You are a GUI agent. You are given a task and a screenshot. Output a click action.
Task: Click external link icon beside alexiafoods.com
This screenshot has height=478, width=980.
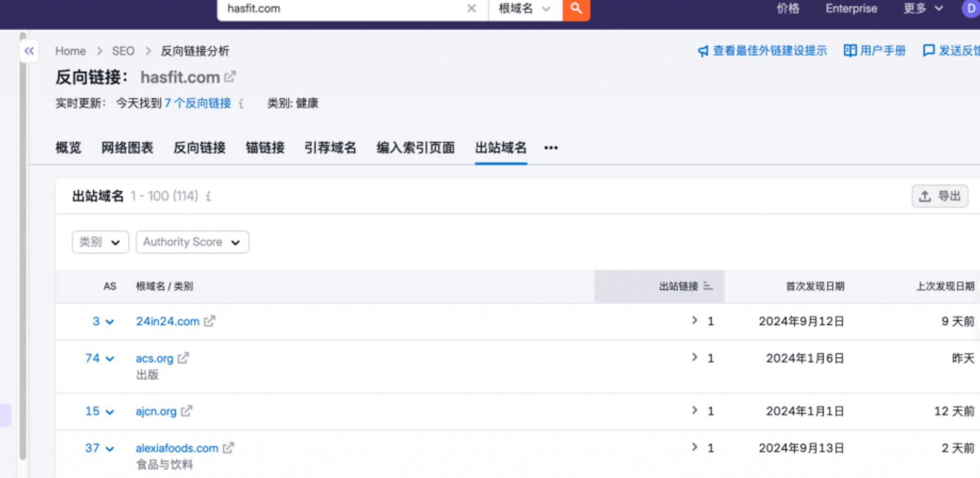228,448
